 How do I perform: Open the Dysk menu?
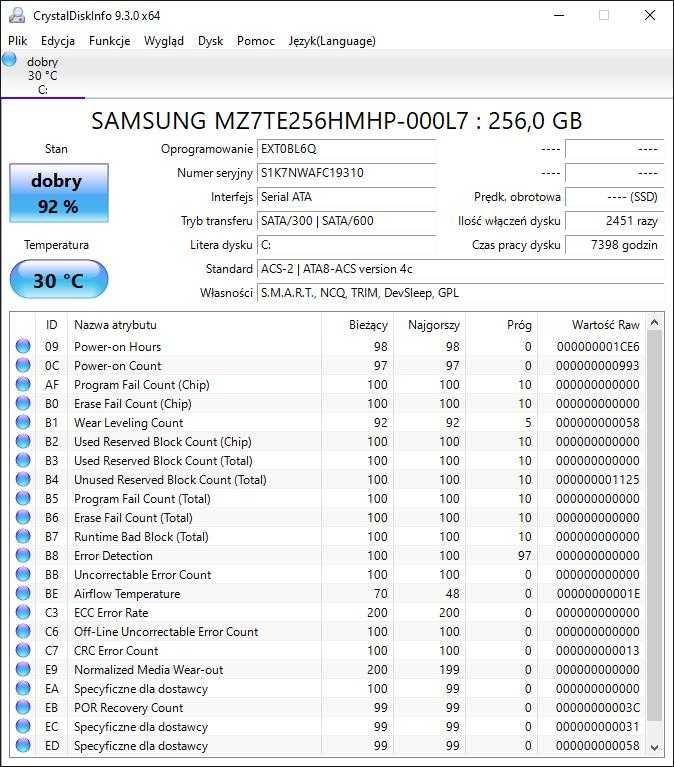[210, 41]
